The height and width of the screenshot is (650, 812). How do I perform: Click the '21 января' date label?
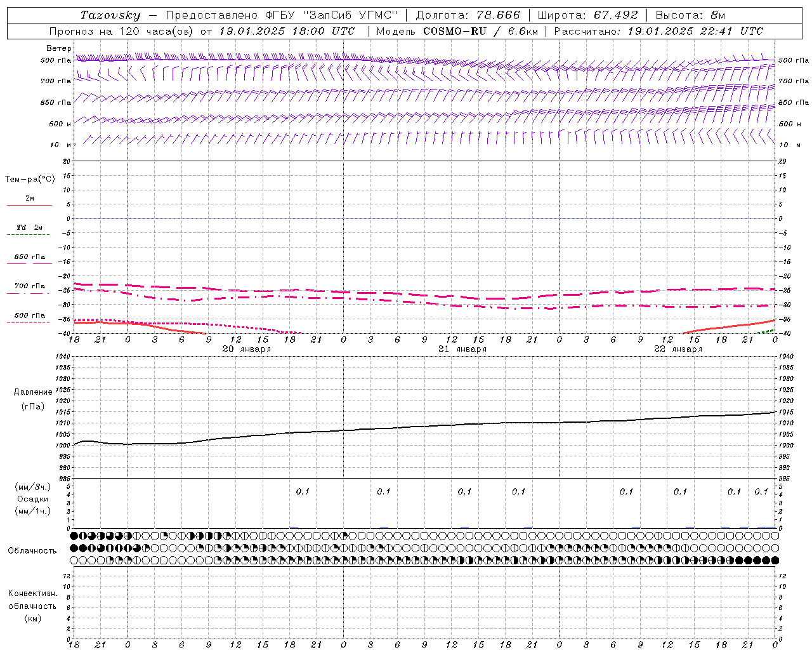pos(462,349)
